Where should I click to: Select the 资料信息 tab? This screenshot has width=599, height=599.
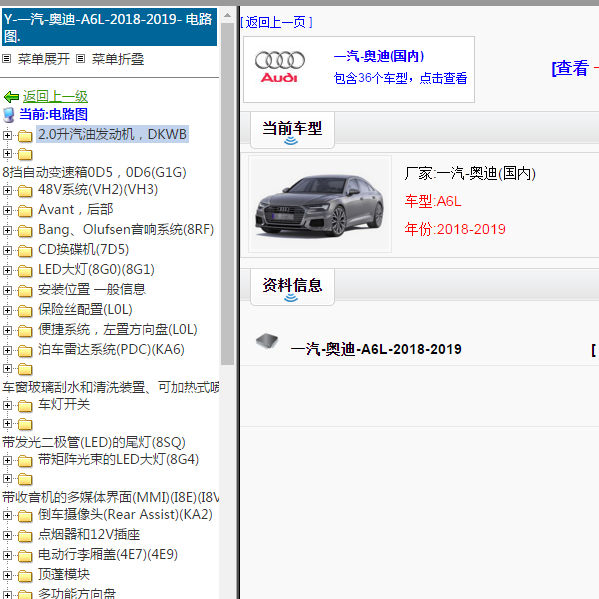click(292, 287)
